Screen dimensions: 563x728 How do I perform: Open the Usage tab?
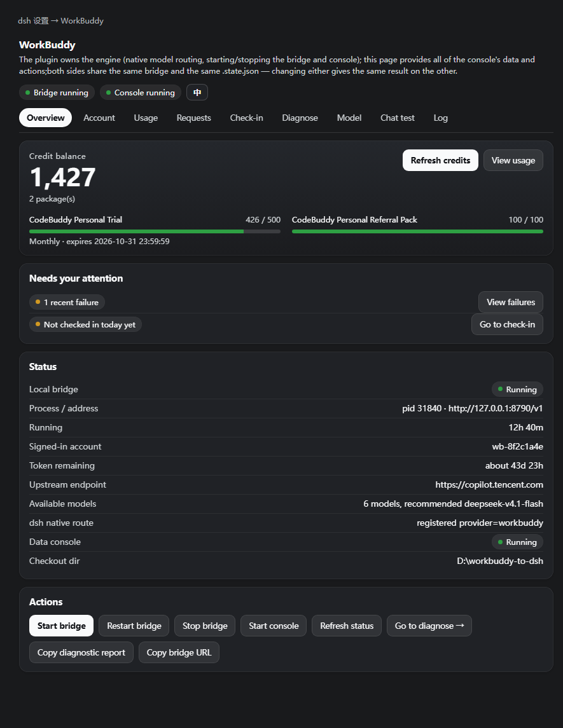click(x=146, y=118)
